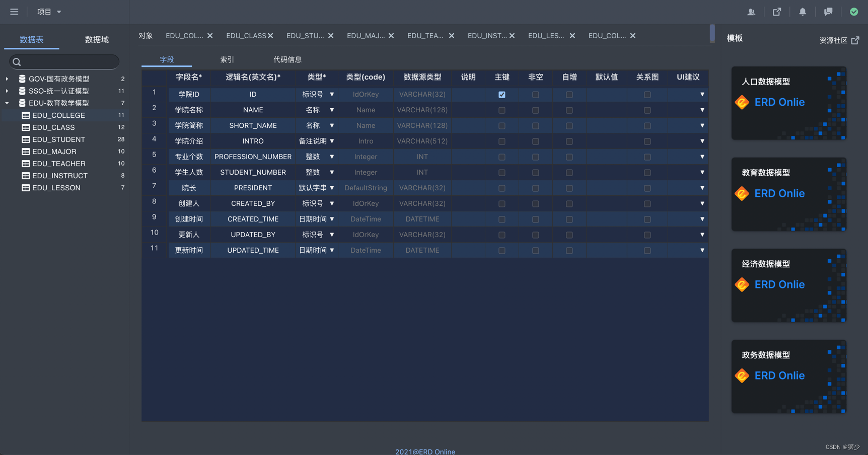Close the first EDU_COL... tab
Screen dimensions: 868x455
(210, 36)
